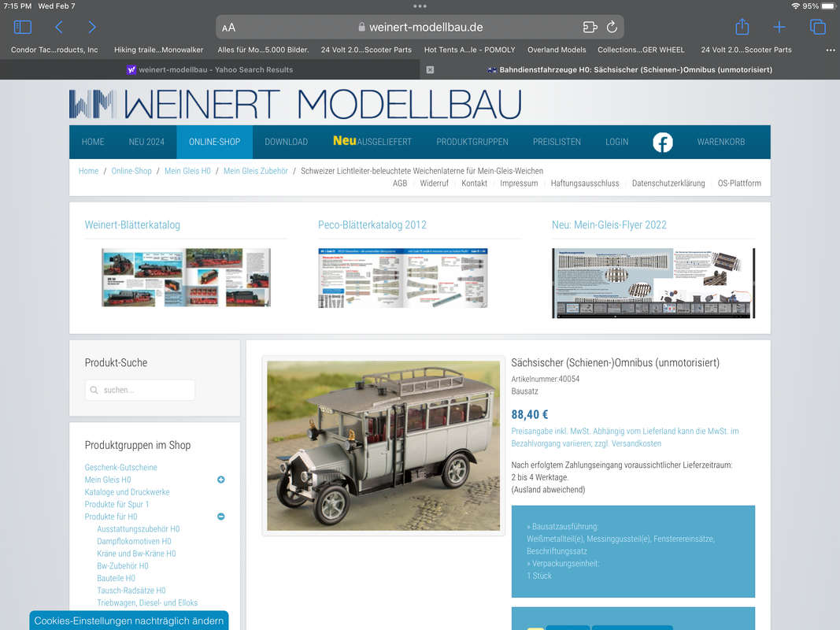Open the AA reader text options
840x630 pixels.
point(229,28)
